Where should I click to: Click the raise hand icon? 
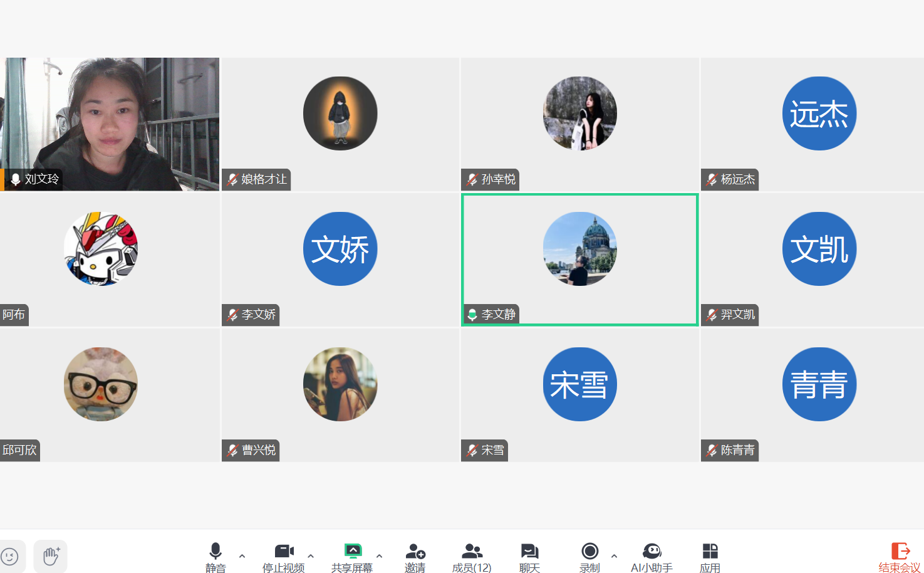tap(51, 556)
